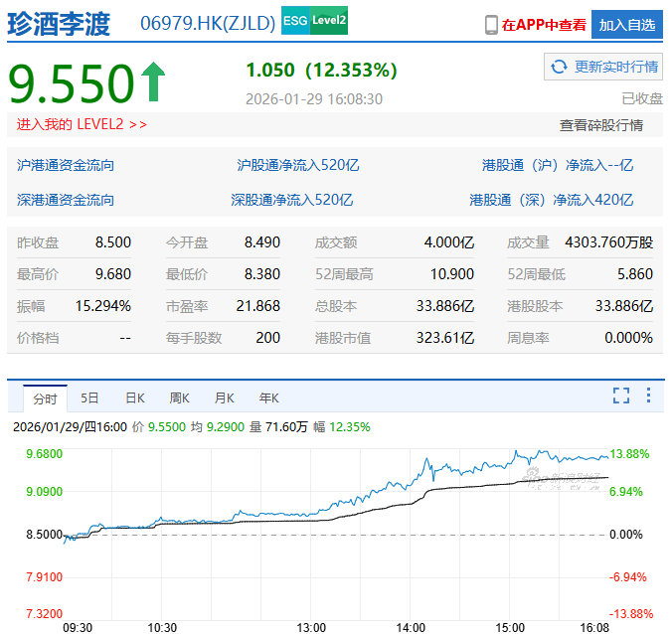
Task: Click the 价格档 label
Action: 38,338
